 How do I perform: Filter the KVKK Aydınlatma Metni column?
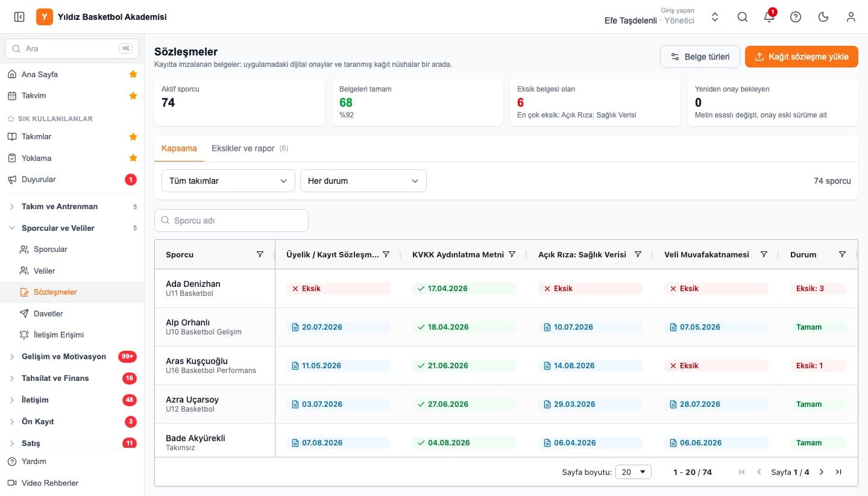[512, 254]
